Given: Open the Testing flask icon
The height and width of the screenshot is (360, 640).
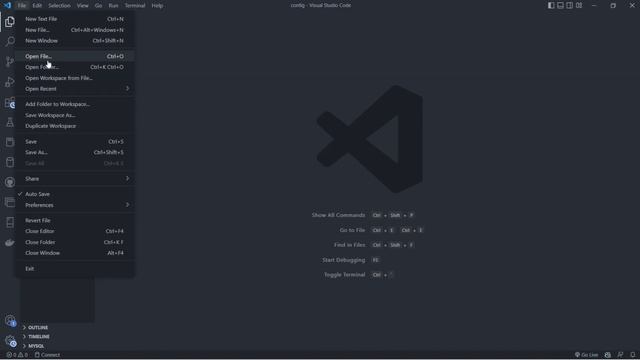Looking at the screenshot, I should tap(10, 122).
